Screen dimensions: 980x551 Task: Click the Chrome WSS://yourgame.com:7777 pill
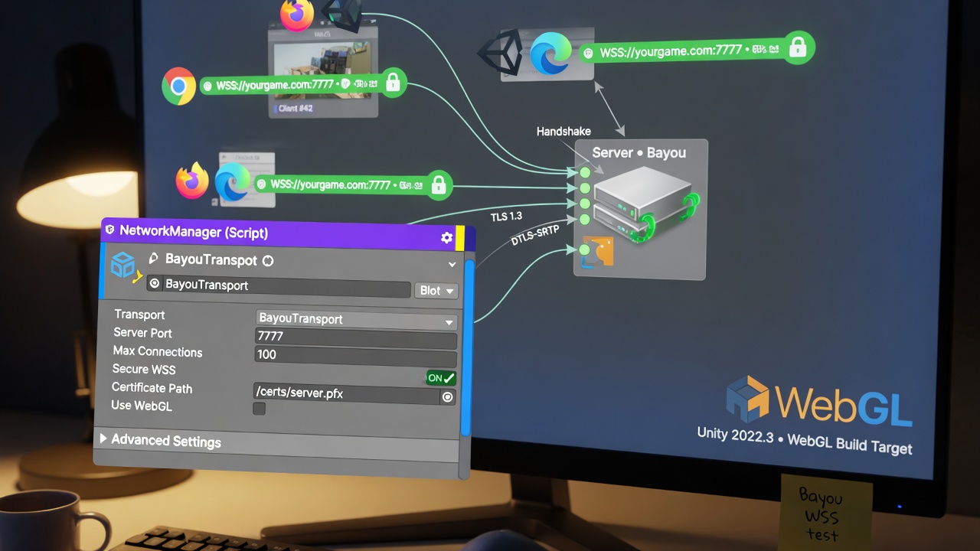302,84
